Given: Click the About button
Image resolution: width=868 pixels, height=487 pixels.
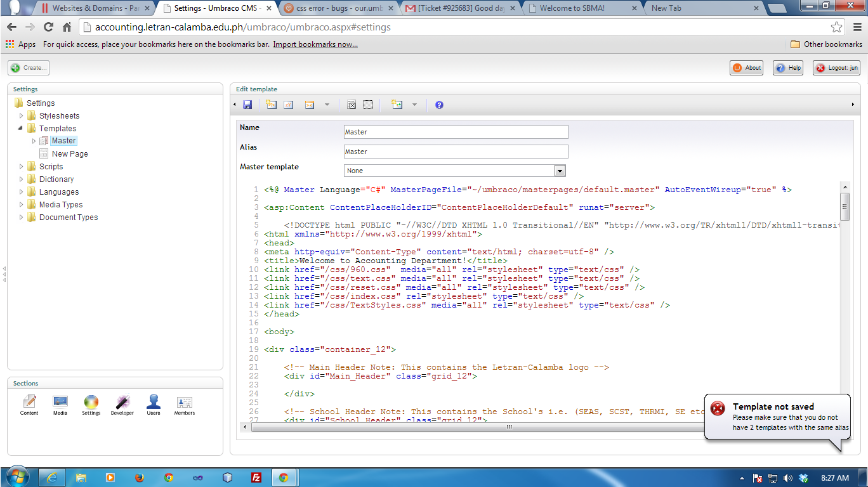Looking at the screenshot, I should [747, 68].
